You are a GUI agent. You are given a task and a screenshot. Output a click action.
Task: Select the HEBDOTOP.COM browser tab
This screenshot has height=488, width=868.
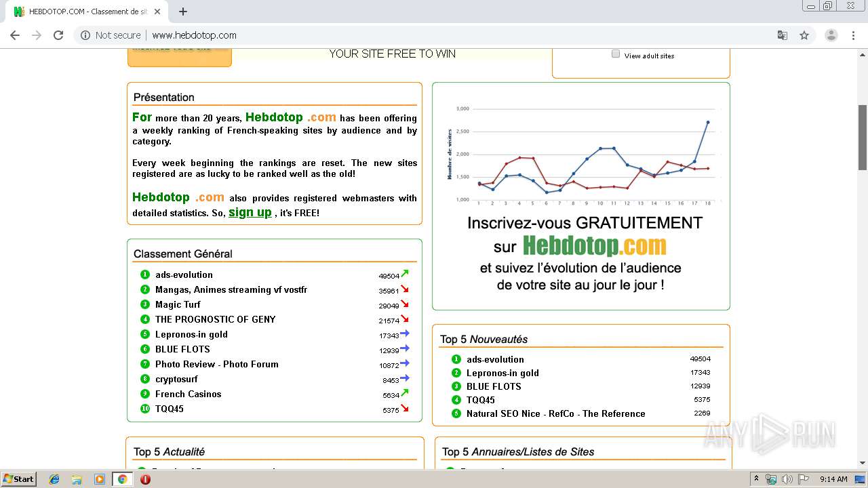87,12
